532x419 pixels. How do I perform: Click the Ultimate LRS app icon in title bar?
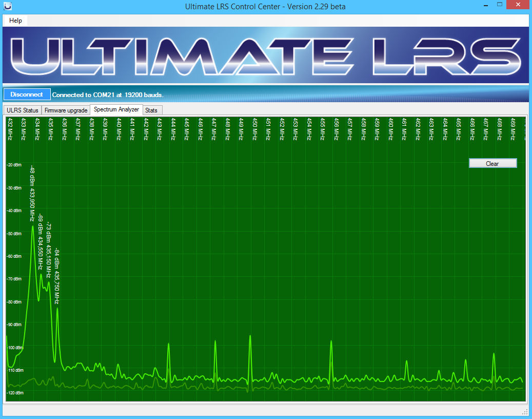[8, 6]
